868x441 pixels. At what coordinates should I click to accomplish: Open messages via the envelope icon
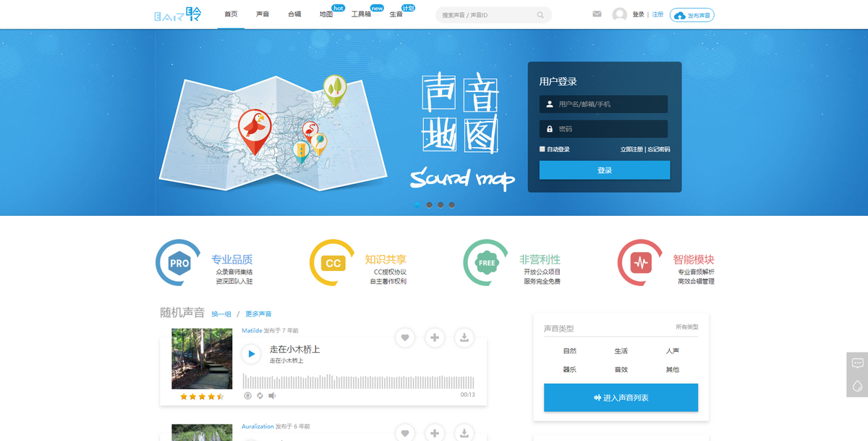tap(596, 13)
